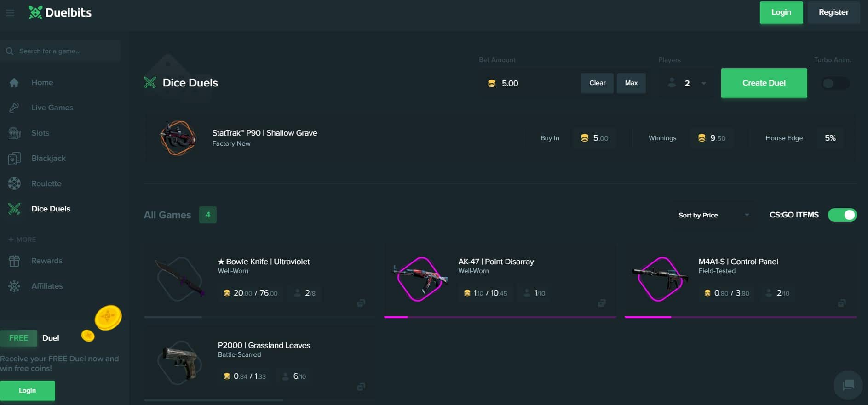The height and width of the screenshot is (405, 868).
Task: Open Slots menu item
Action: 40,133
